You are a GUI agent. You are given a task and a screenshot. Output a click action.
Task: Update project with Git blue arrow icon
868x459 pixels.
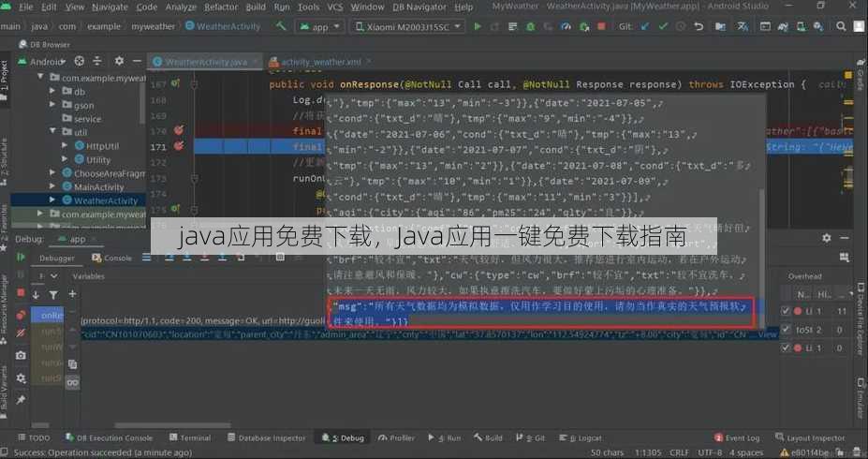[x=645, y=26]
